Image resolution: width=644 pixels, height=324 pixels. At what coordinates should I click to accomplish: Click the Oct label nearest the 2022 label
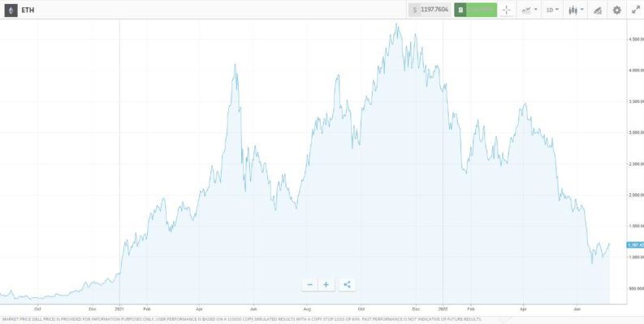click(361, 309)
